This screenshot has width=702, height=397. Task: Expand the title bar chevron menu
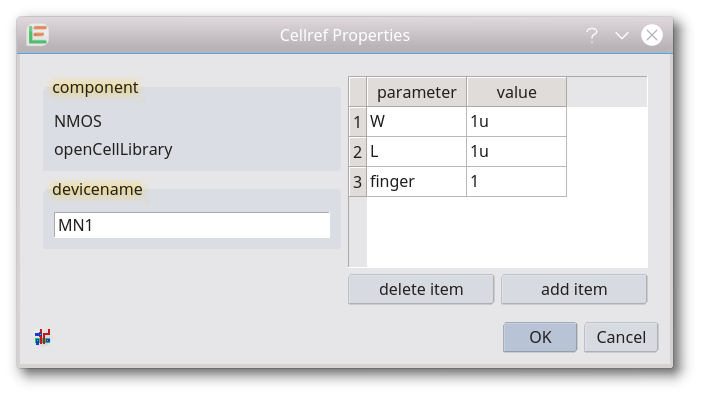pyautogui.click(x=621, y=35)
